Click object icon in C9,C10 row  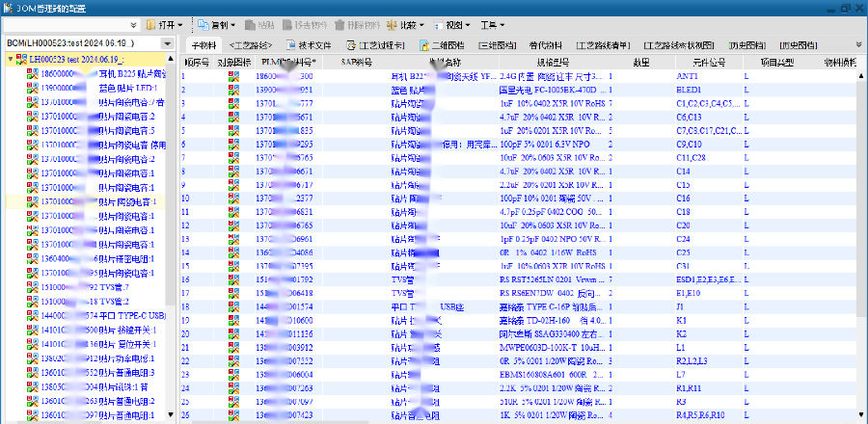233,144
